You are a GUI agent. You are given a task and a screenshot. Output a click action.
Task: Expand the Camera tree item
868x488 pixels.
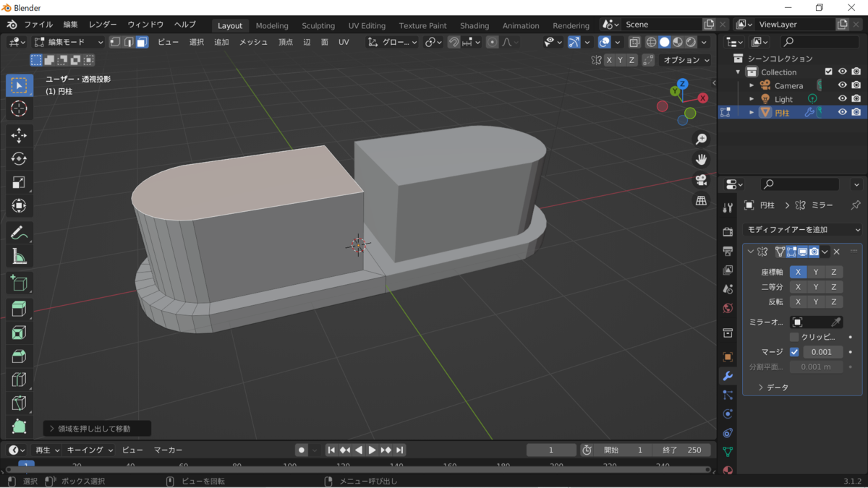[752, 85]
